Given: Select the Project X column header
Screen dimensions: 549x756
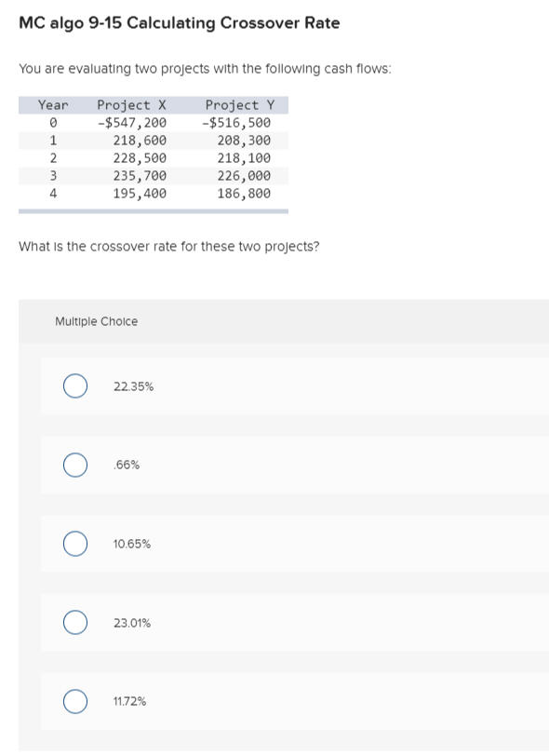Looking at the screenshot, I should (x=130, y=105).
